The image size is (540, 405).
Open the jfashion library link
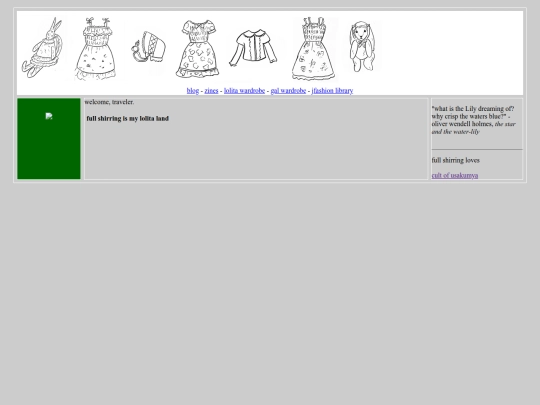click(332, 91)
